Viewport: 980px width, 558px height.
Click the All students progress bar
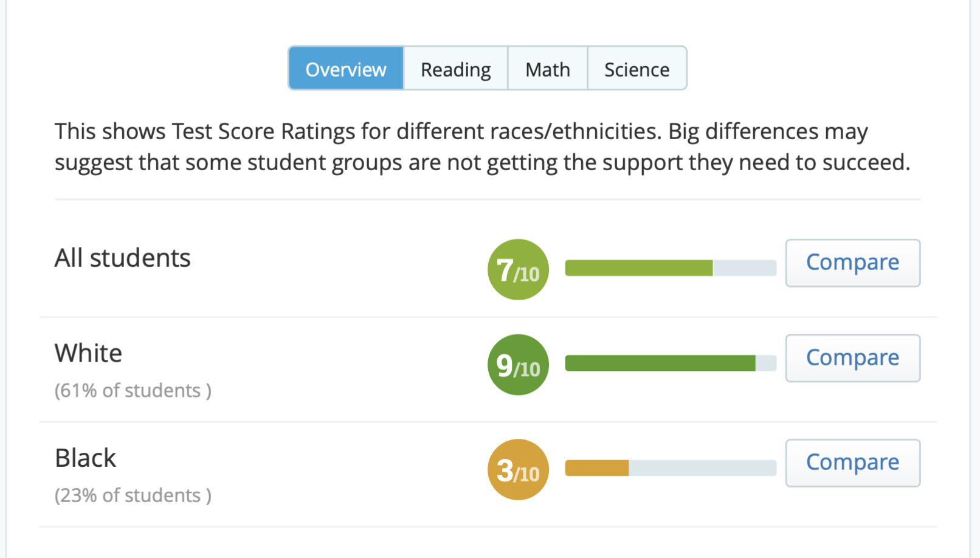[671, 268]
